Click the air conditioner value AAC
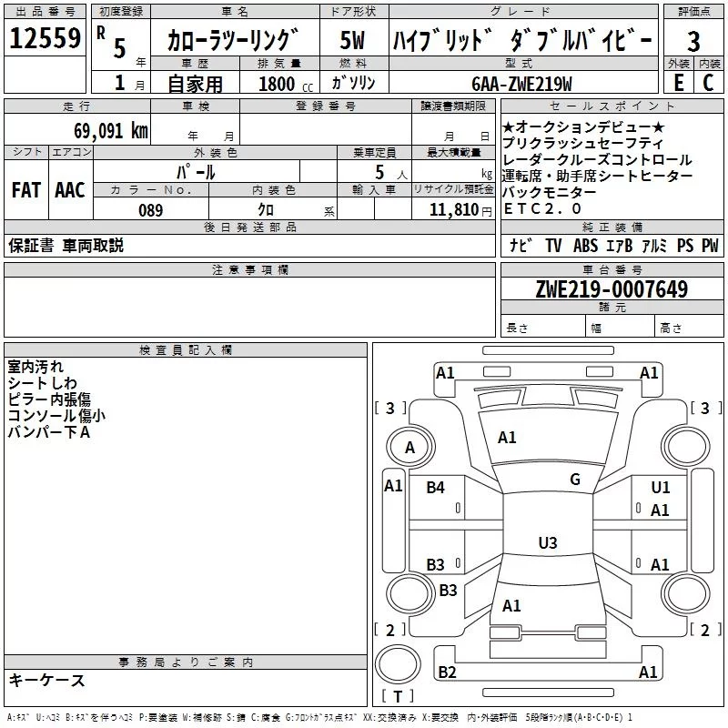This screenshot has width=728, height=728. [x=70, y=190]
